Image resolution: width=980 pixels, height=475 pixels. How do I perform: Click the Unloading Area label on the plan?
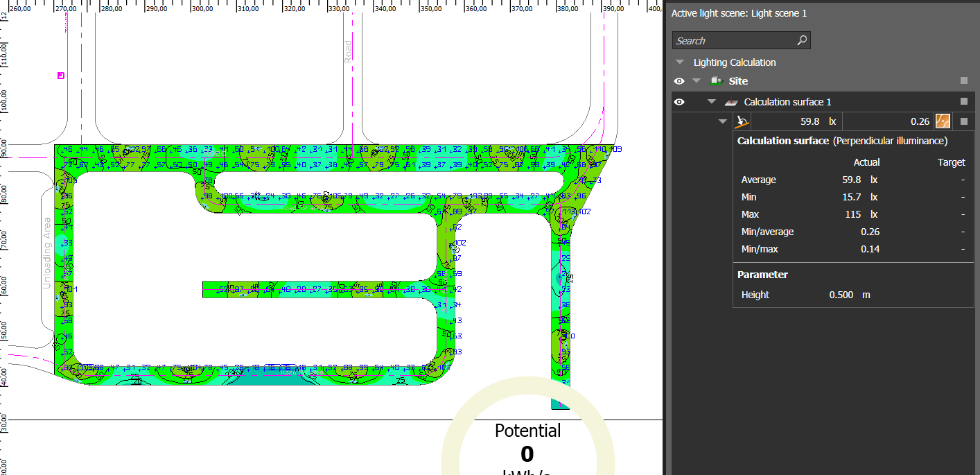(x=47, y=253)
